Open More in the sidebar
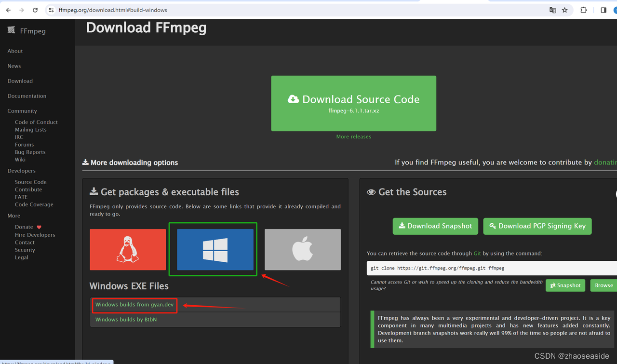The width and height of the screenshot is (617, 364). coord(14,216)
